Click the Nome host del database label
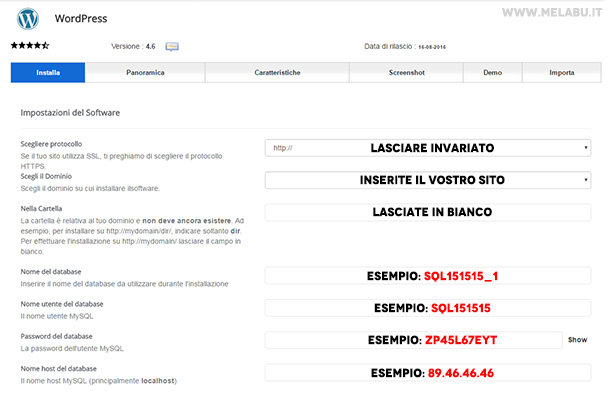Screen dimensions: 610x396 [58, 368]
